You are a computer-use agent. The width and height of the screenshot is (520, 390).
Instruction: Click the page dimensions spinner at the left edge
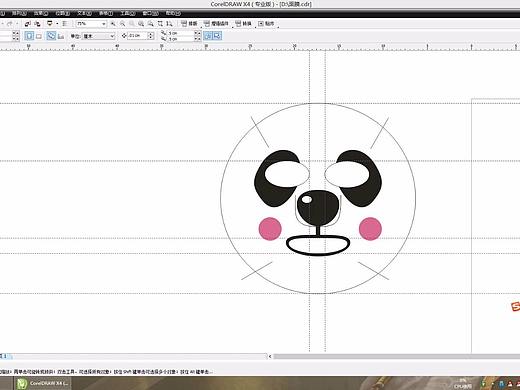point(16,36)
